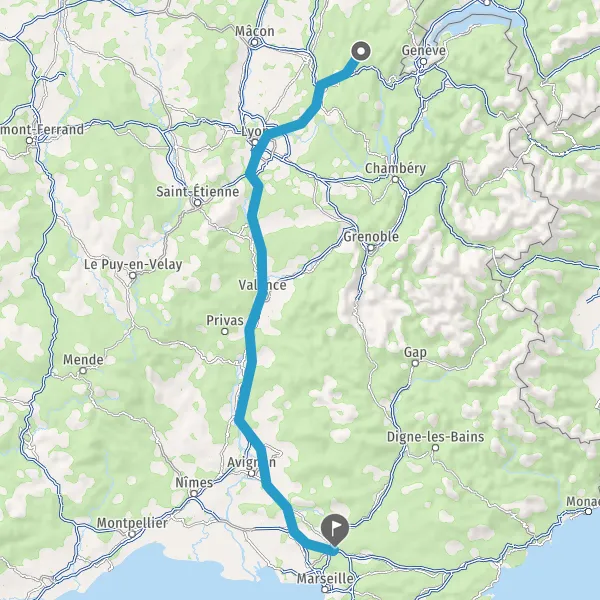Click the Mende city marker dot
This screenshot has height=600, width=600.
click(x=83, y=370)
